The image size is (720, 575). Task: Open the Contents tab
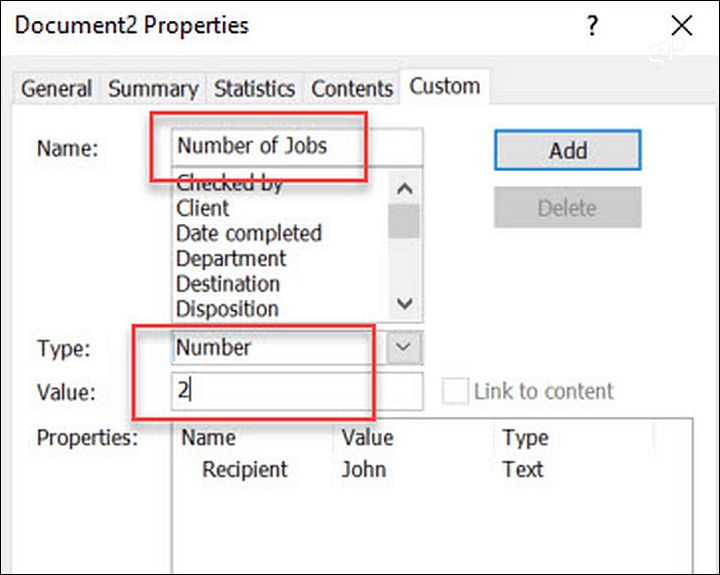point(352,88)
